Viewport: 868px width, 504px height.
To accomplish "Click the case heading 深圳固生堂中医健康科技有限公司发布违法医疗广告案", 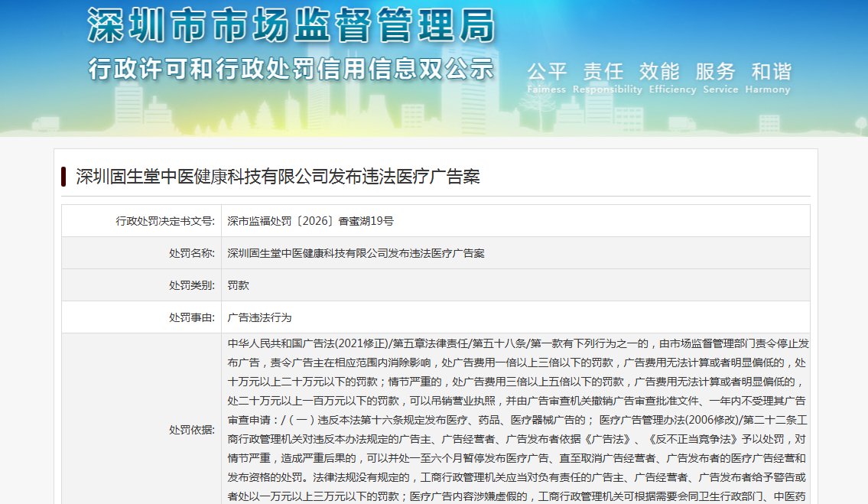I will click(278, 177).
